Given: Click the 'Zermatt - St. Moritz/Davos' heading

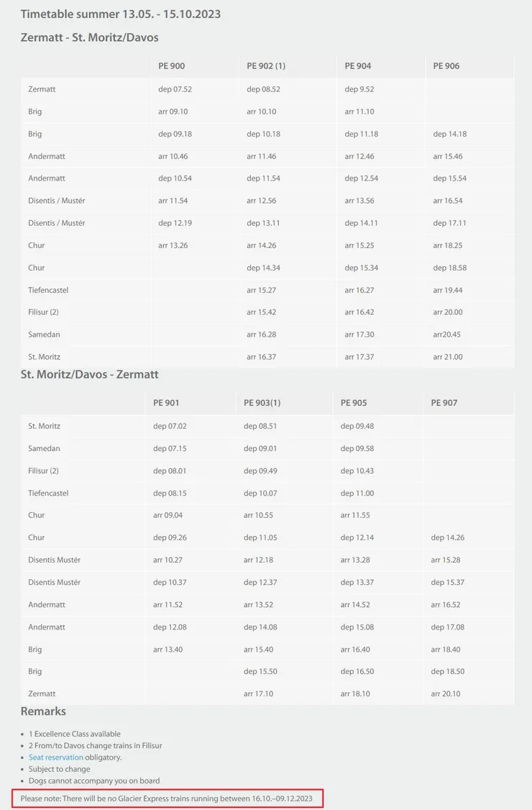Looking at the screenshot, I should (x=90, y=37).
